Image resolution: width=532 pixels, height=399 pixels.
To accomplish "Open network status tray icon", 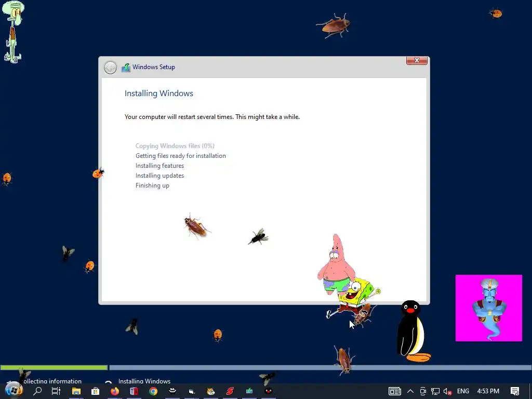I will [435, 391].
